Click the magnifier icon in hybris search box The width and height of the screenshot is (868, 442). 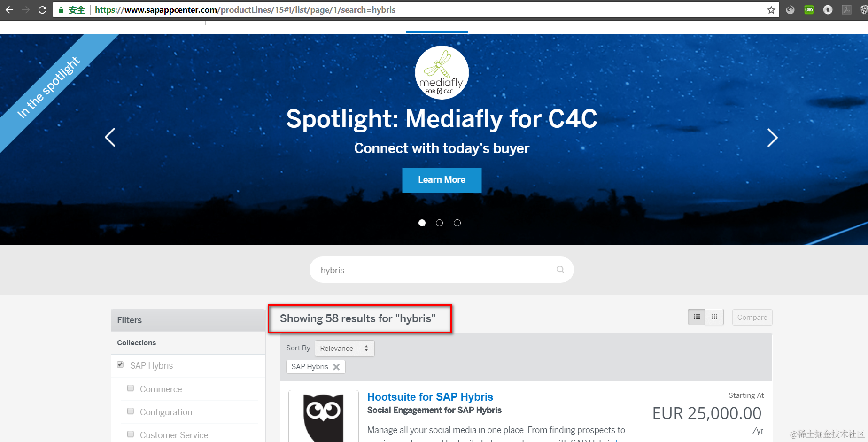tap(560, 270)
